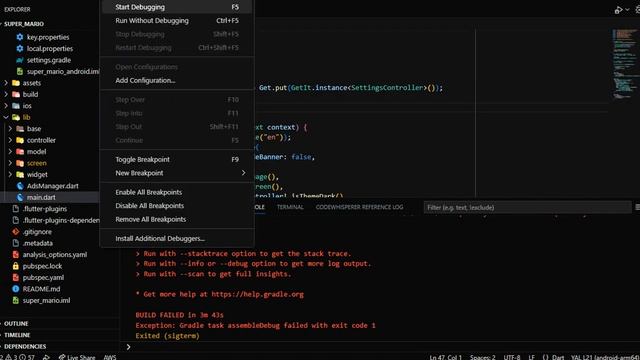Viewport: 640px width, 360px height.
Task: Click the widget folder icon
Action: point(20,174)
